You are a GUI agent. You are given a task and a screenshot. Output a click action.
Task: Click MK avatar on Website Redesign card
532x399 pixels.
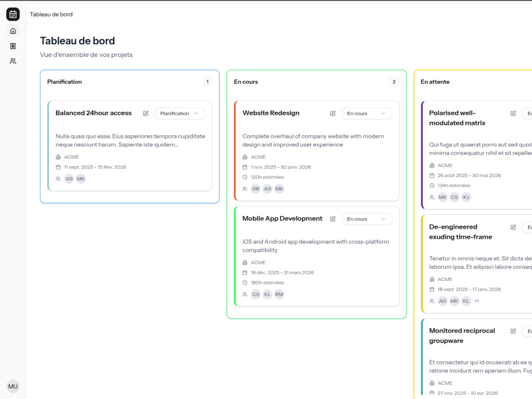[x=279, y=189]
